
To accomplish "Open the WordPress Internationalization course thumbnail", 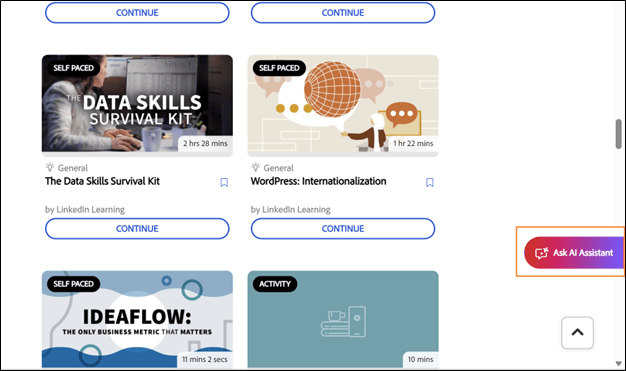I will 343,105.
